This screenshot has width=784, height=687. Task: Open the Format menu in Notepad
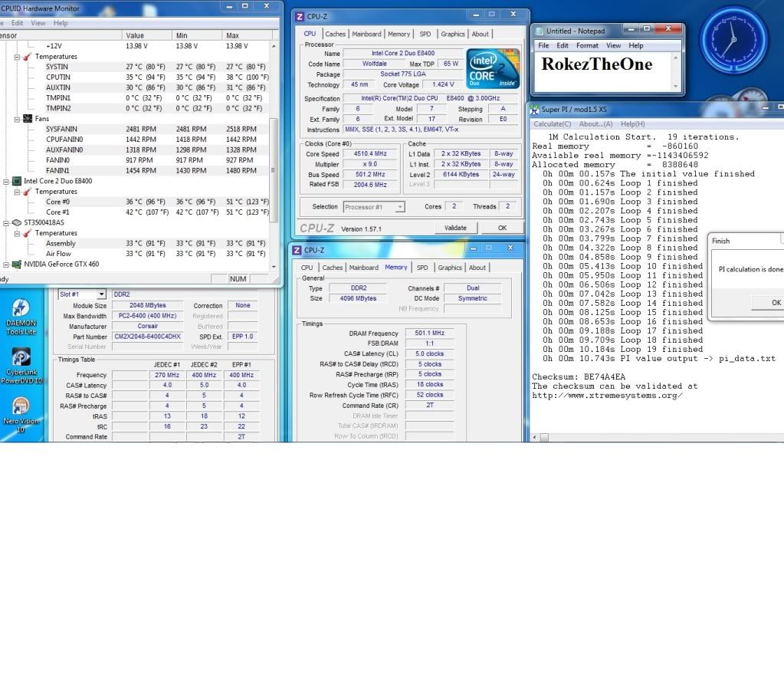(587, 45)
